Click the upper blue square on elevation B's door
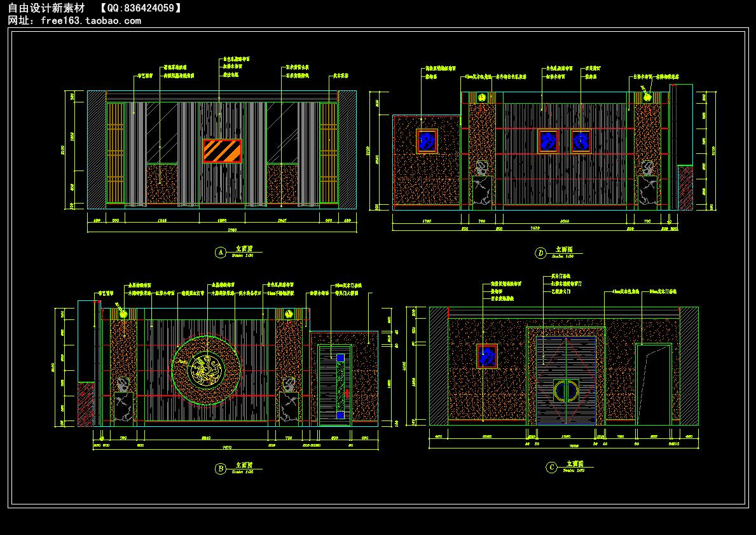 340,358
